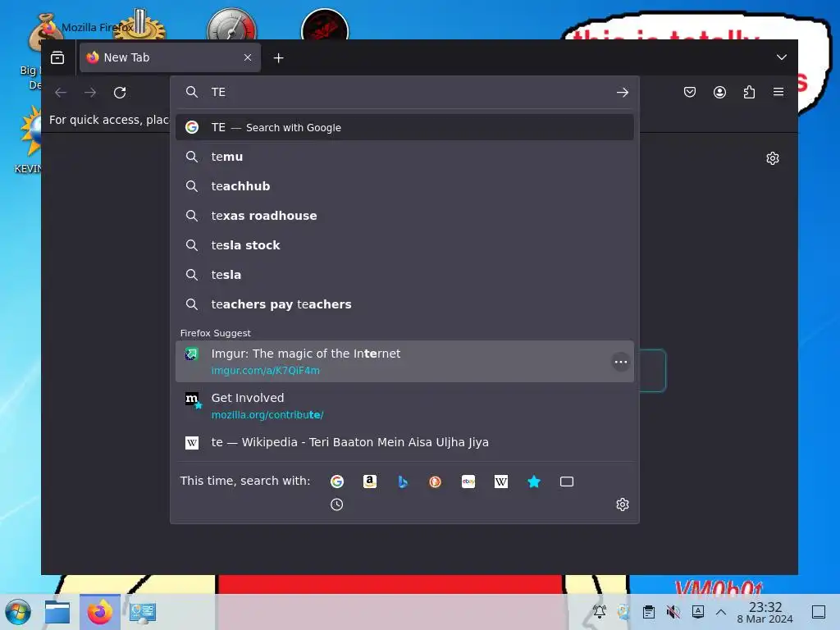Search in Bookmarks star icon

pyautogui.click(x=534, y=482)
